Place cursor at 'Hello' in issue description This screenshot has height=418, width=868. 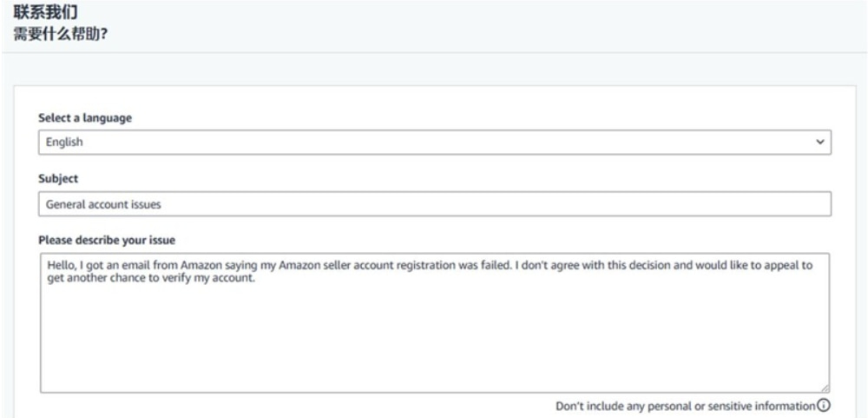tap(59, 266)
